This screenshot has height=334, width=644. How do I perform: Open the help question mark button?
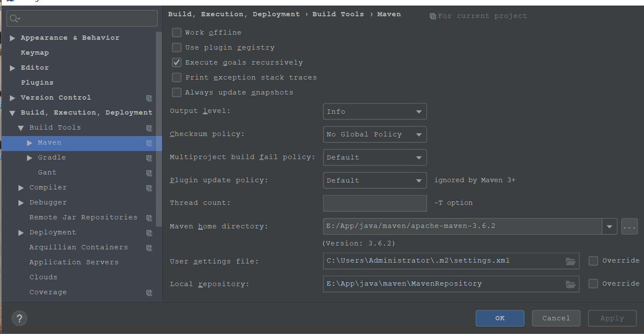19,318
